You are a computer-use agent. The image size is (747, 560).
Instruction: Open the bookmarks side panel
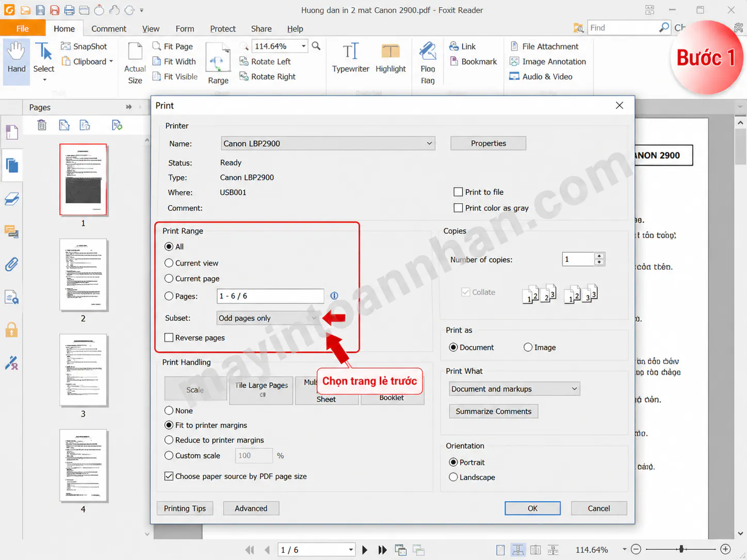pos(12,132)
